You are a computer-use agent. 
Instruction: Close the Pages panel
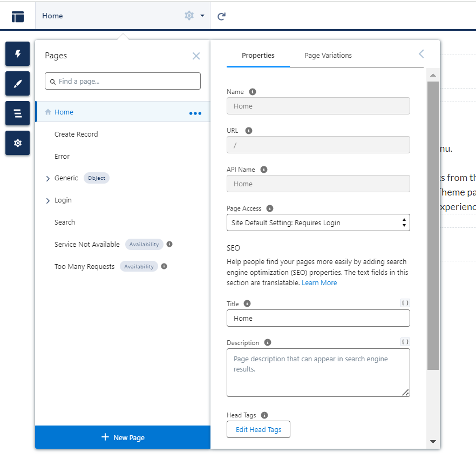(x=196, y=56)
